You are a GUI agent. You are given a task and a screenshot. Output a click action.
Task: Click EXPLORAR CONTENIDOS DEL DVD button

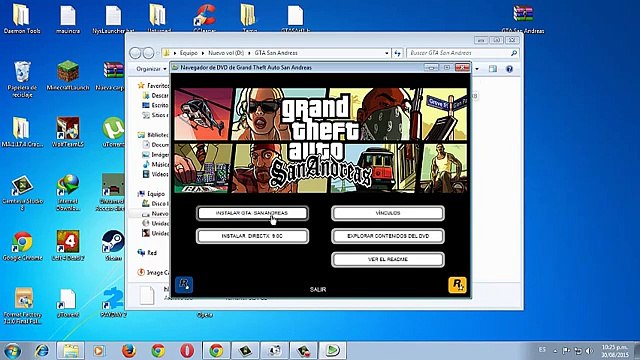[388, 236]
